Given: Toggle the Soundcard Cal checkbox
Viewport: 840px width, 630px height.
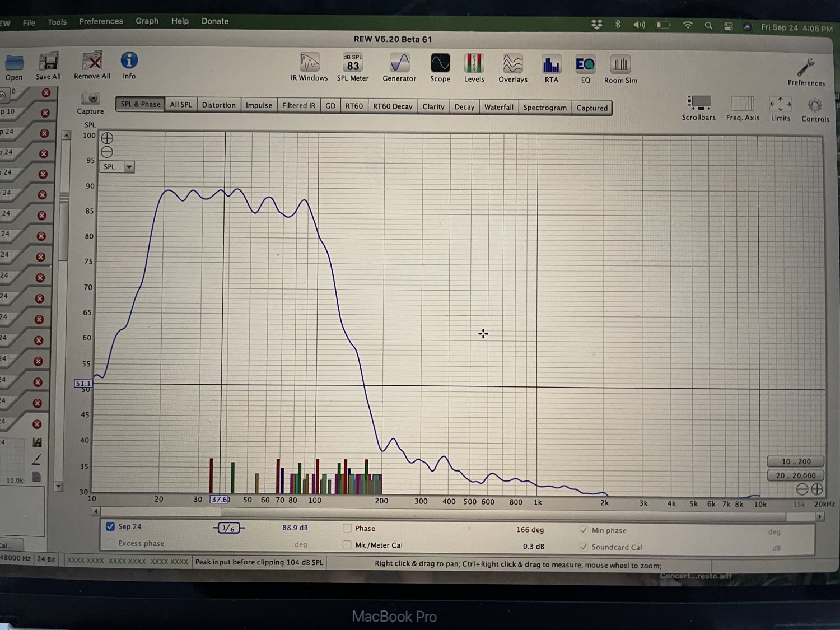Looking at the screenshot, I should click(x=584, y=547).
